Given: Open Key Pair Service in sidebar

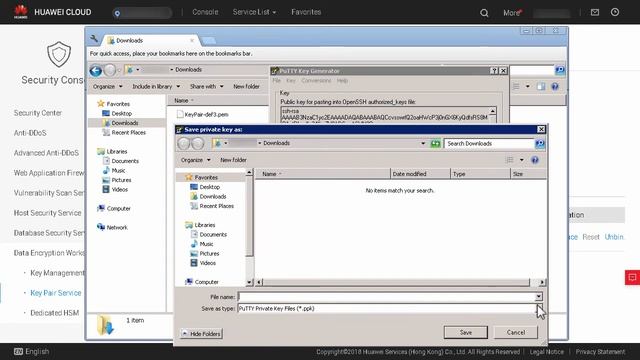Looking at the screenshot, I should (56, 293).
